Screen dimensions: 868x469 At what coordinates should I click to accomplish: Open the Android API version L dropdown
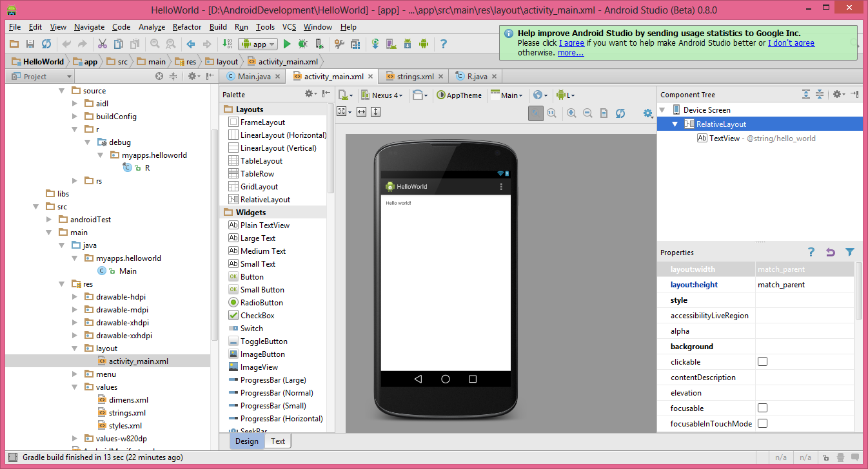pos(565,95)
